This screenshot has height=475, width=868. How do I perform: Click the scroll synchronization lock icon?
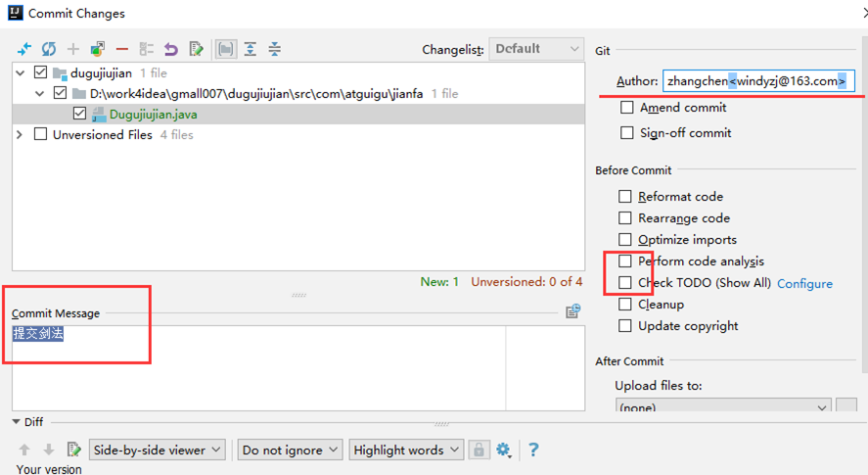click(479, 450)
